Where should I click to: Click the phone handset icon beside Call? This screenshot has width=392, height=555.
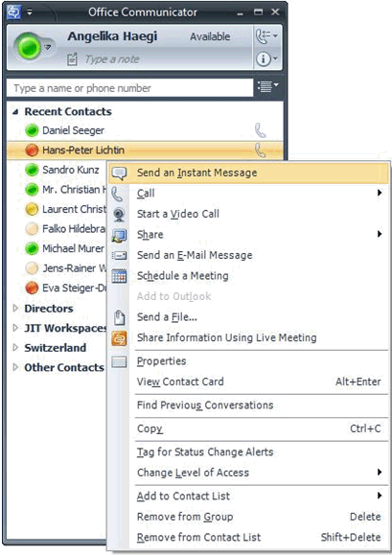tap(117, 194)
